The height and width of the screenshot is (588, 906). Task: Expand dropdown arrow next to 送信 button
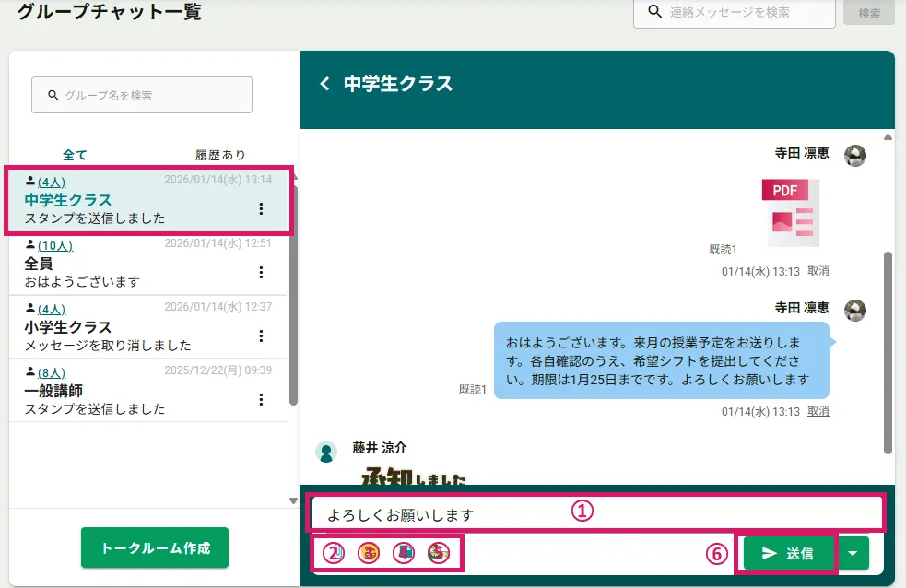click(853, 553)
